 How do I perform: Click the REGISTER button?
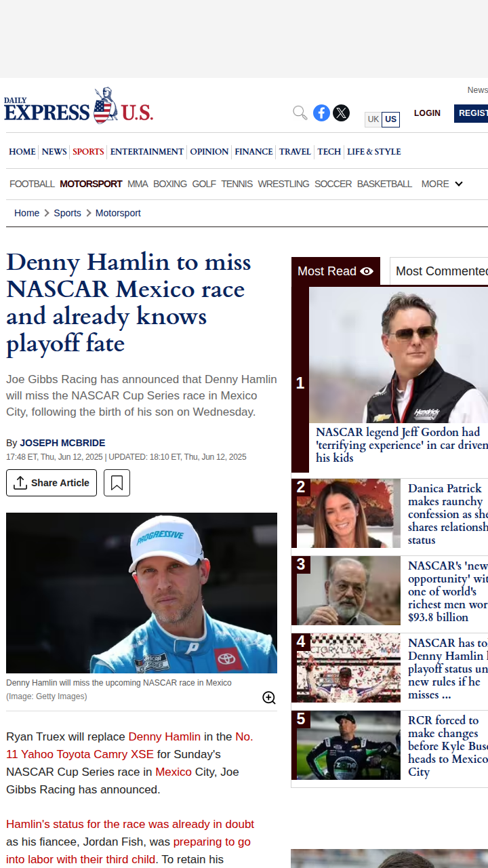click(x=472, y=113)
